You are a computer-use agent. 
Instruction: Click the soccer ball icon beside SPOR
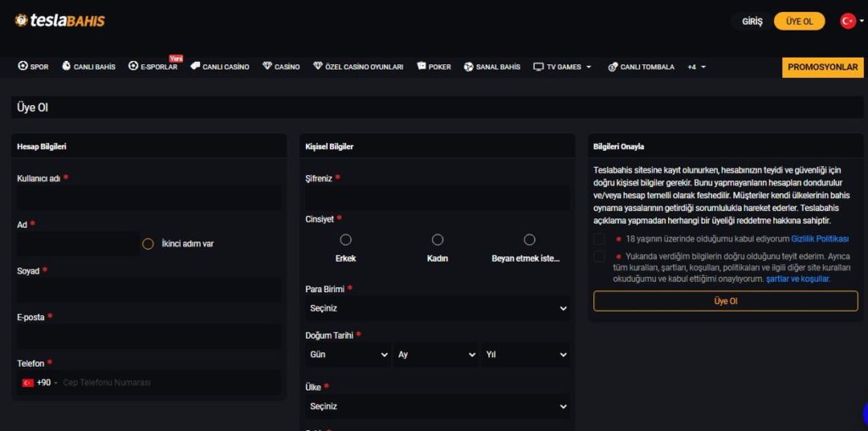click(x=23, y=66)
